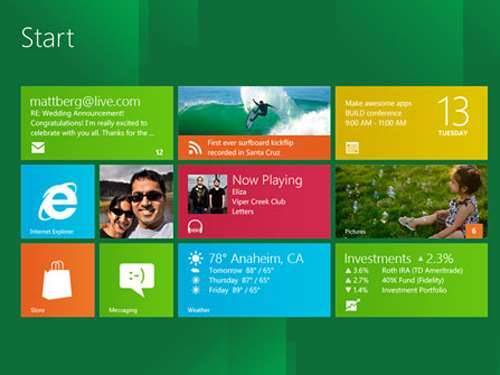
Task: Click the Pictures label on photo tile
Action: (355, 231)
